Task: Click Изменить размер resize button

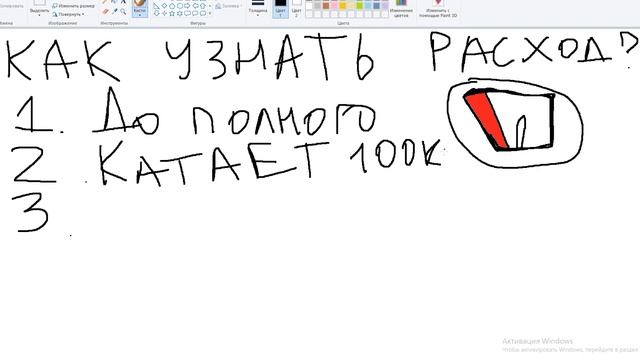Action: pyautogui.click(x=73, y=6)
